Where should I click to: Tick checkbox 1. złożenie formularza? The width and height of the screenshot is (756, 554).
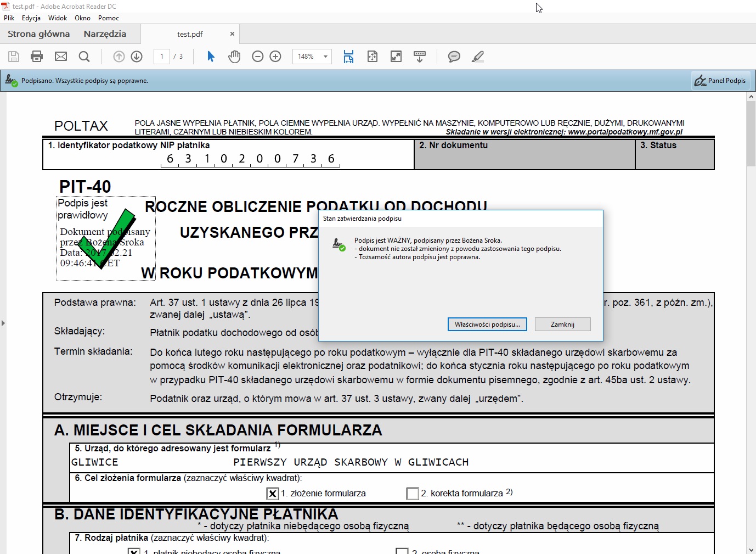(273, 494)
